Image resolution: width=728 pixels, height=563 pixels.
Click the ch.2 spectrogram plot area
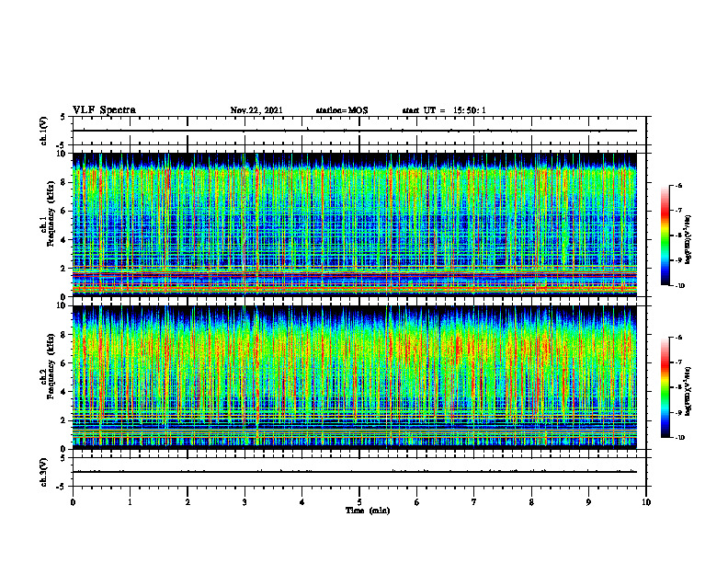(355, 377)
